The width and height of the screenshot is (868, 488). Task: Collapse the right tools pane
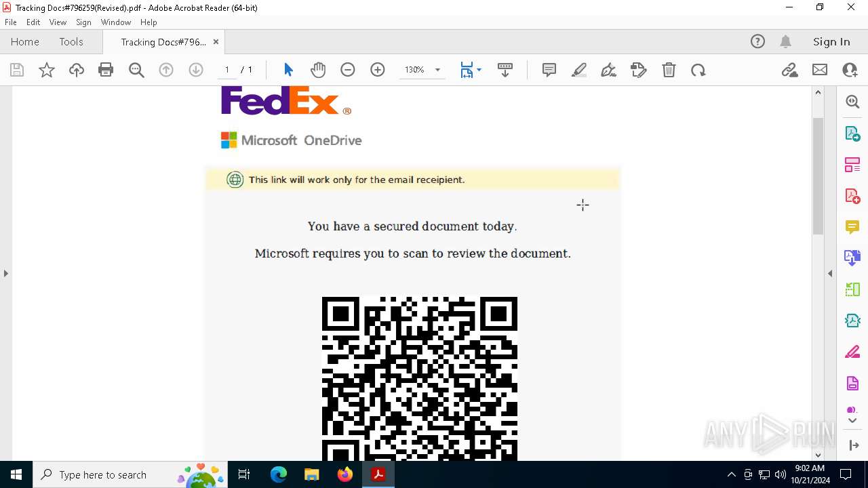coord(830,274)
